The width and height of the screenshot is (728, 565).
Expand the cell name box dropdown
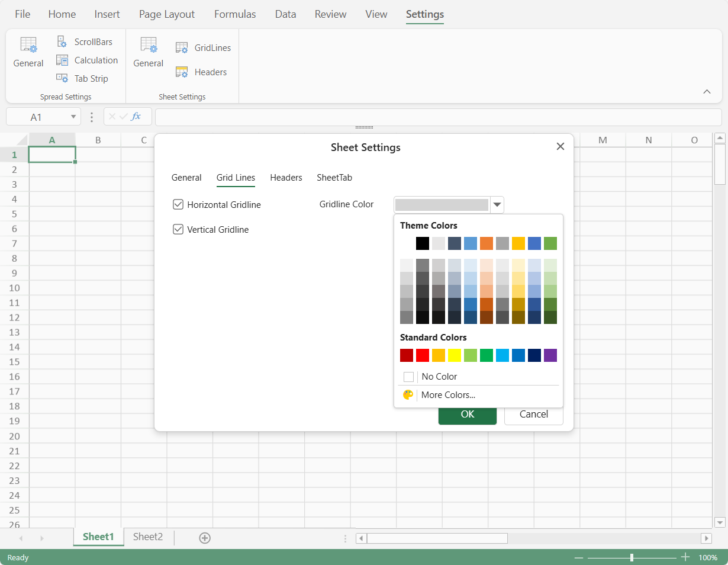pos(73,117)
